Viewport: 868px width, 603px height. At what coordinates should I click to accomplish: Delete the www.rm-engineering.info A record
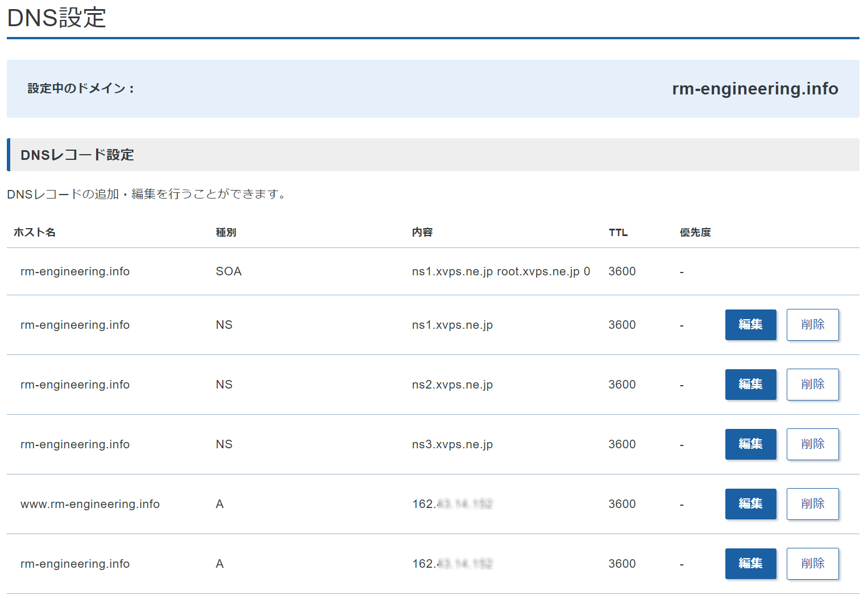pyautogui.click(x=812, y=504)
